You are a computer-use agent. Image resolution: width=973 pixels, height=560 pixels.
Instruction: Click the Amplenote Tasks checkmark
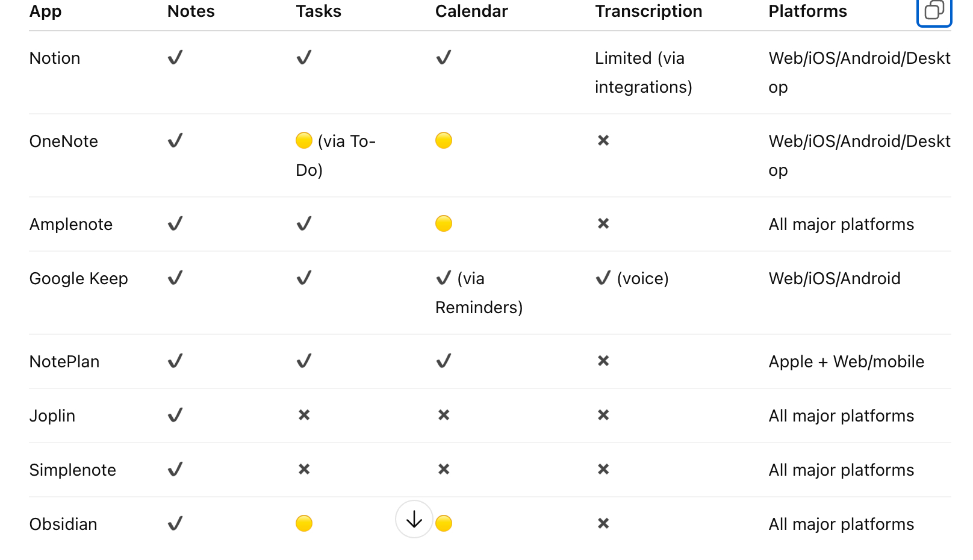tap(304, 224)
